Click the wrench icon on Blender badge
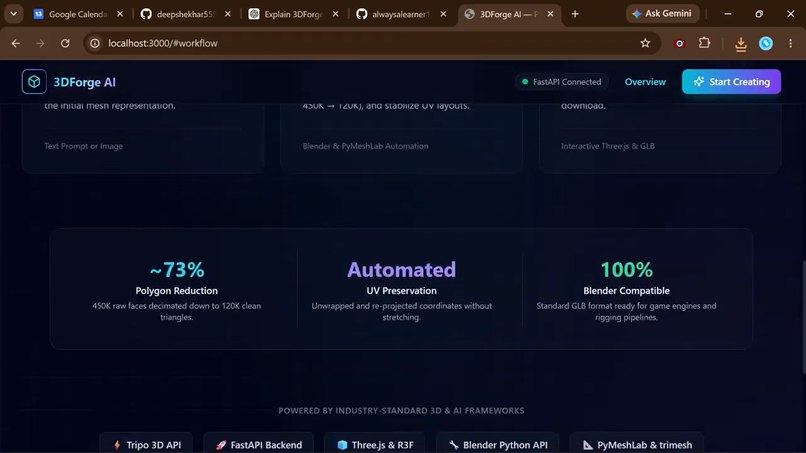Image resolution: width=806 pixels, height=453 pixels. click(x=453, y=445)
